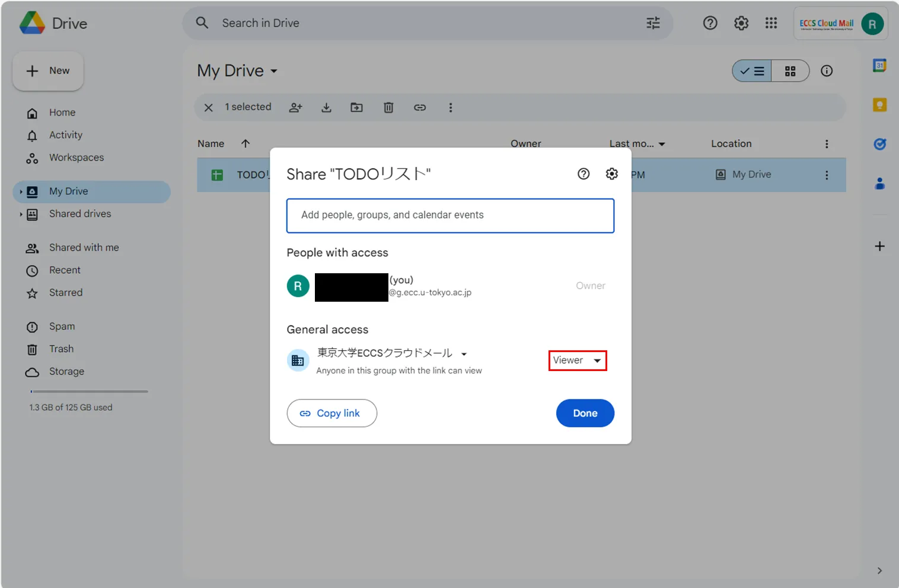This screenshot has width=899, height=588.
Task: Click the Name column header
Action: pos(211,143)
